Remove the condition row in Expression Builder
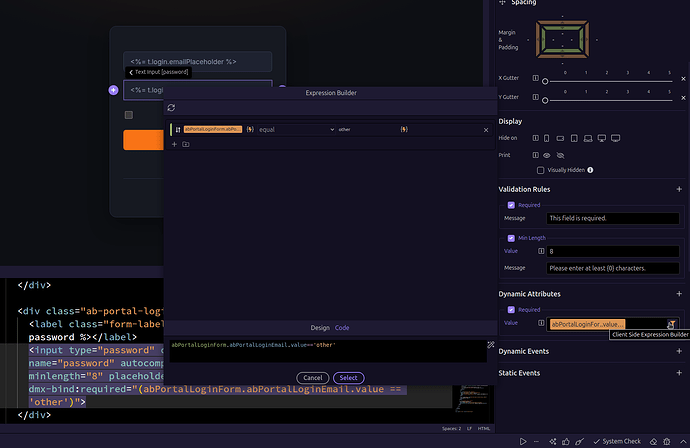Image resolution: width=690 pixels, height=448 pixels. tap(486, 130)
